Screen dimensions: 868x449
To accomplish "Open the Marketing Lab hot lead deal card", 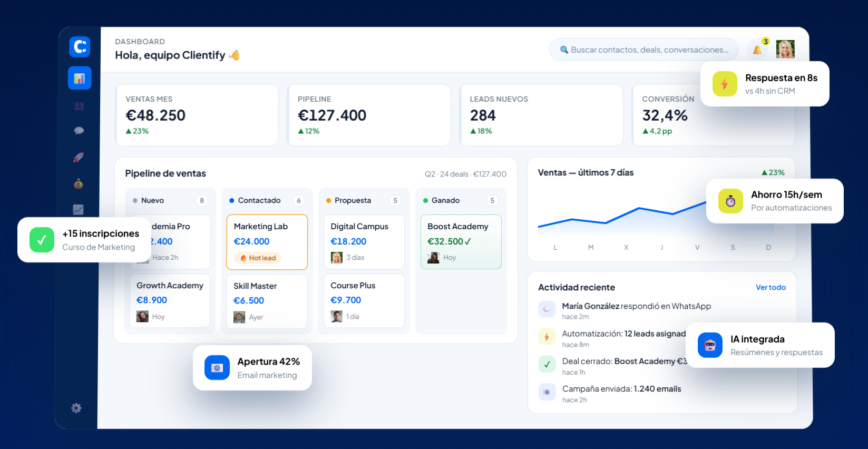I will 267,242.
